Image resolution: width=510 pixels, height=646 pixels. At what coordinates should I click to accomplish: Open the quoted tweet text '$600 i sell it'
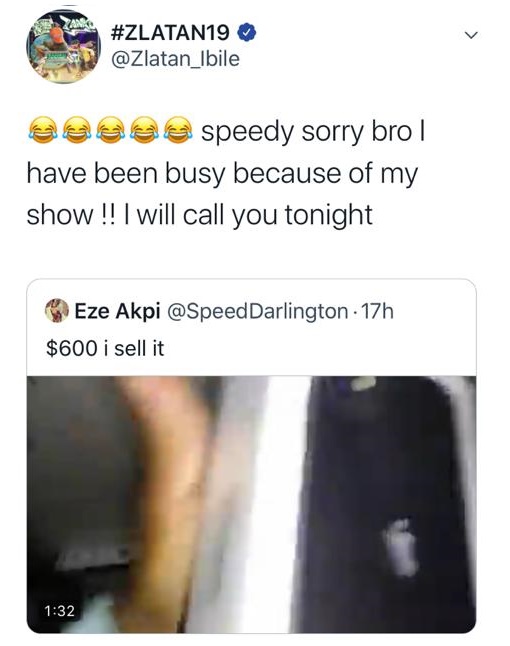pos(105,349)
